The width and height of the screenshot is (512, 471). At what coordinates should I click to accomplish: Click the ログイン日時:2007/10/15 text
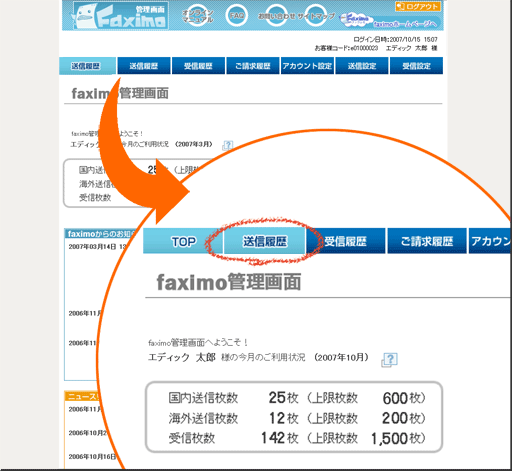(x=395, y=39)
